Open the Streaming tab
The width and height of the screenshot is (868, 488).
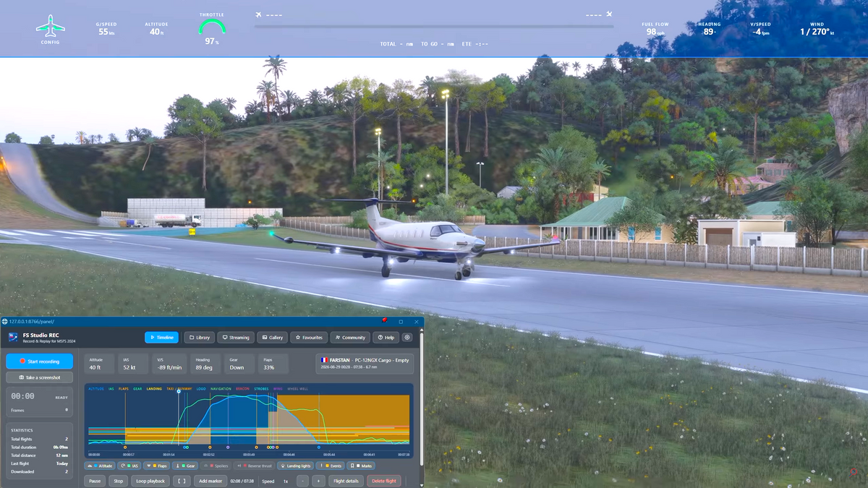click(236, 338)
